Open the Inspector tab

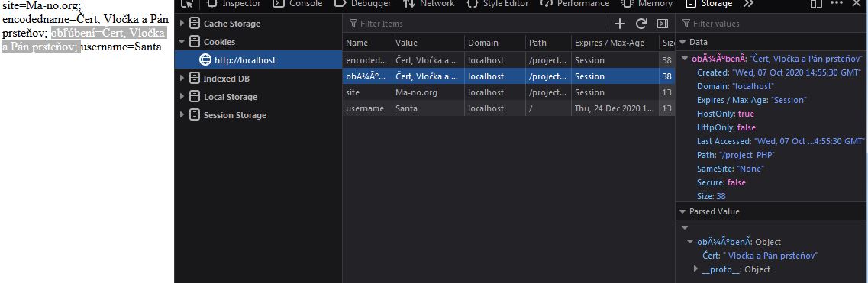(x=233, y=3)
